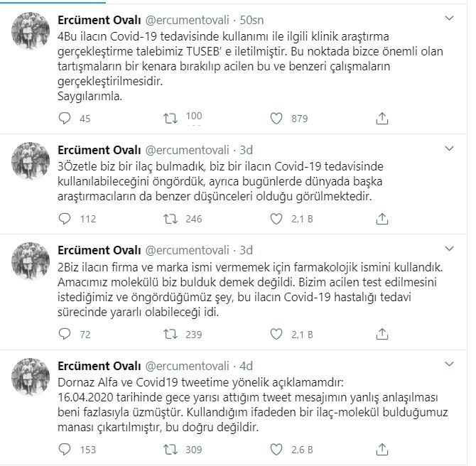Share the tweet beginning with 3Özetle
The width and height of the screenshot is (476, 466).
pyautogui.click(x=382, y=219)
